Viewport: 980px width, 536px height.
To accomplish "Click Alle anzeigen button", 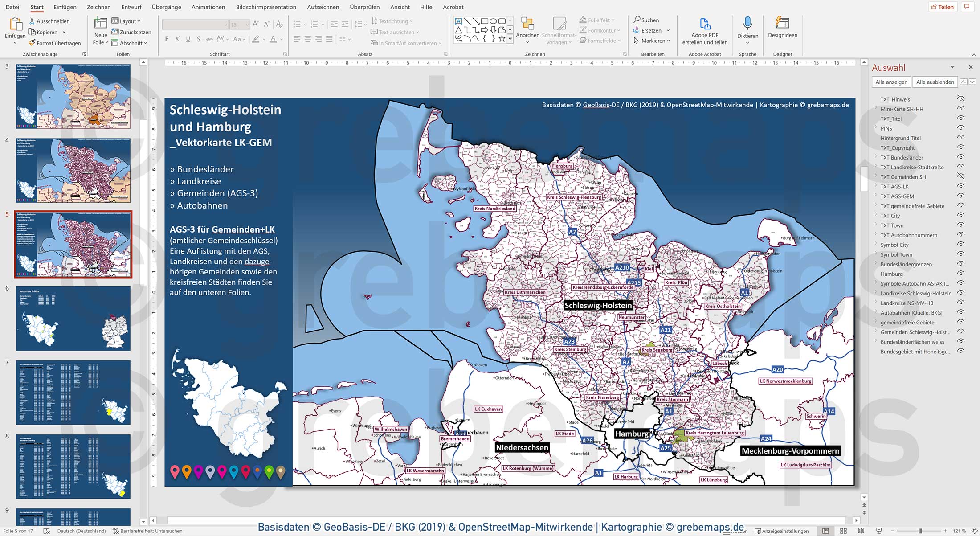I will pyautogui.click(x=891, y=82).
